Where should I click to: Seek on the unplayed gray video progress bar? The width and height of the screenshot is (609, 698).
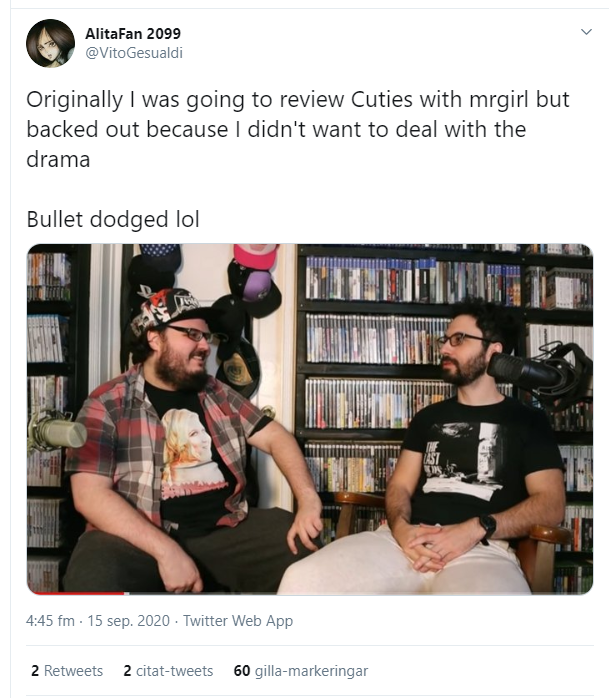pos(361,593)
